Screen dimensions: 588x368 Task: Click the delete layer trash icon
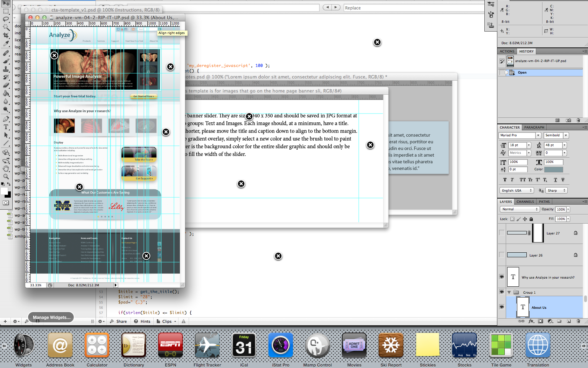pos(578,321)
